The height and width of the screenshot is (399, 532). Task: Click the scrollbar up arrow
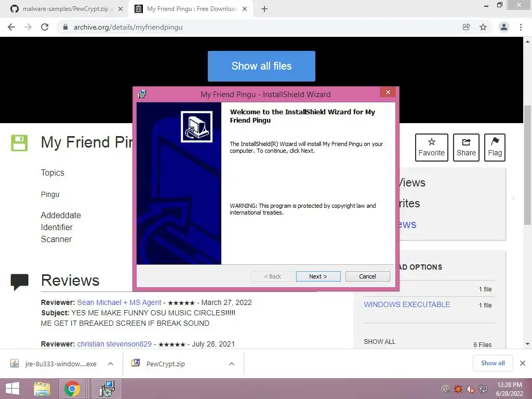[x=527, y=42]
